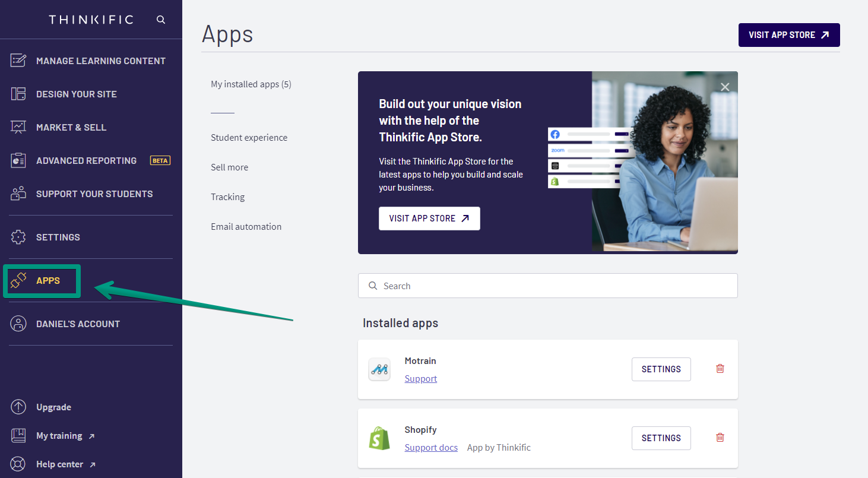Image resolution: width=868 pixels, height=478 pixels.
Task: Click external arrow icon next to Help center
Action: click(93, 465)
